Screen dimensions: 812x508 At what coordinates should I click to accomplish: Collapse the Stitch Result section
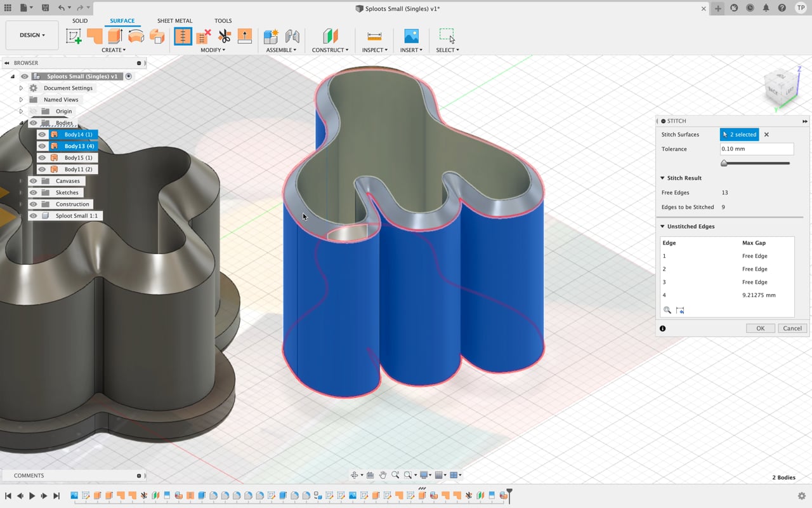tap(662, 178)
